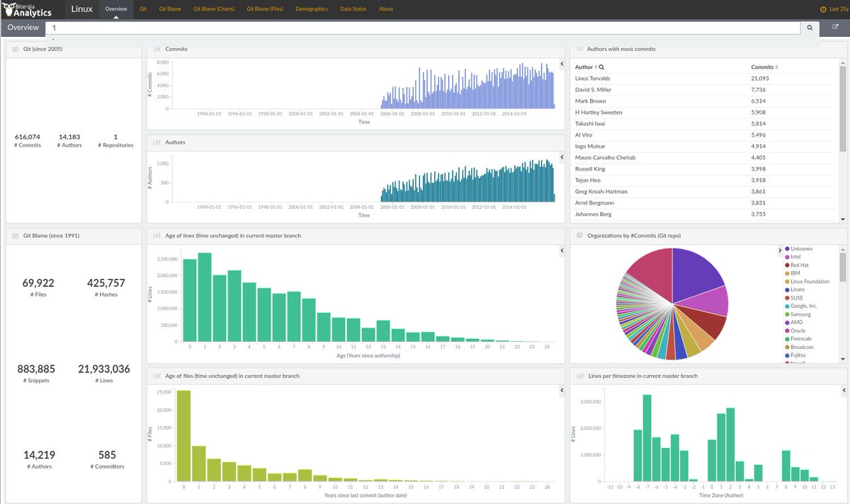This screenshot has height=504, width=850.
Task: Expand the legend of the Commits chart
Action: (561, 64)
